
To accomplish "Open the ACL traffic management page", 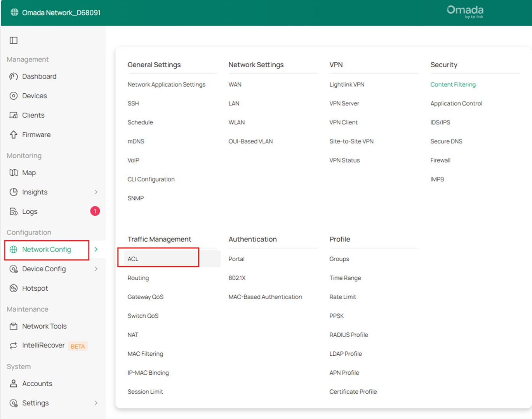I will [x=133, y=259].
